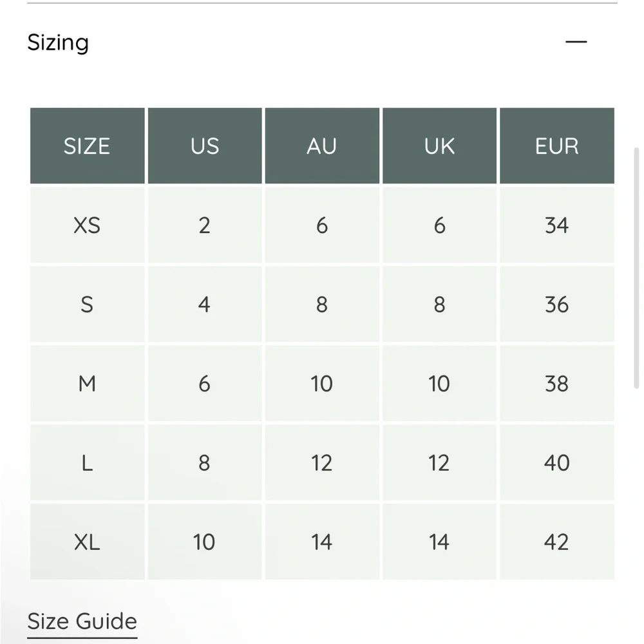Viewport: 644px width, 644px height.
Task: Open the Size Guide link
Action: (x=82, y=621)
